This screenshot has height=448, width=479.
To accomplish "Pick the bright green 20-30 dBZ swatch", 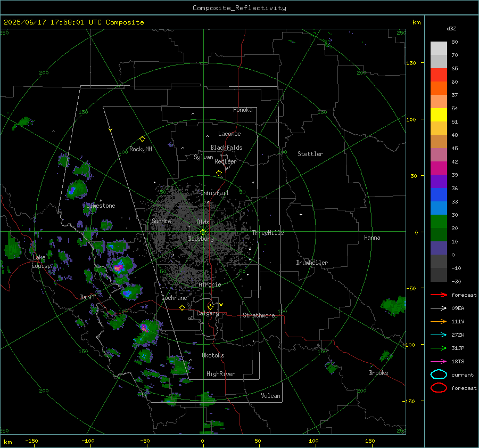I will 439,222.
